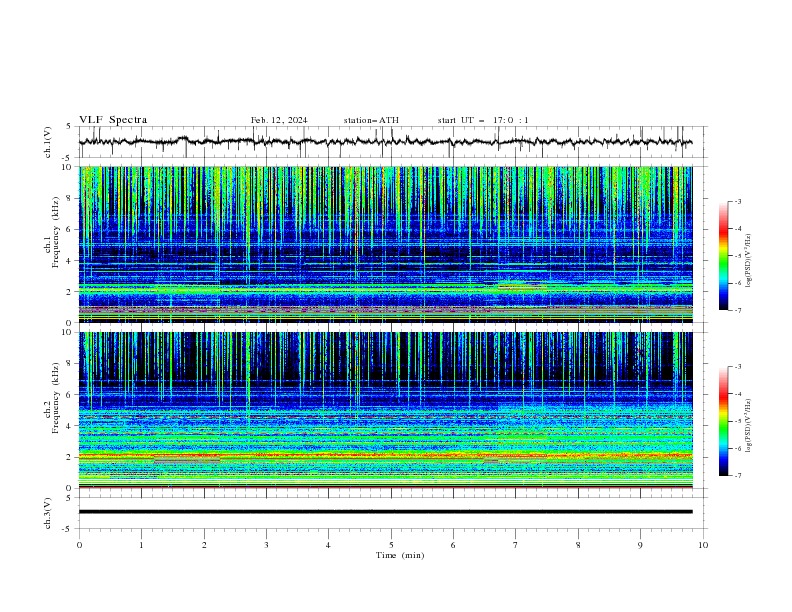The image size is (792, 612).
Task: Click the "station=ATH" header label
Action: 371,120
